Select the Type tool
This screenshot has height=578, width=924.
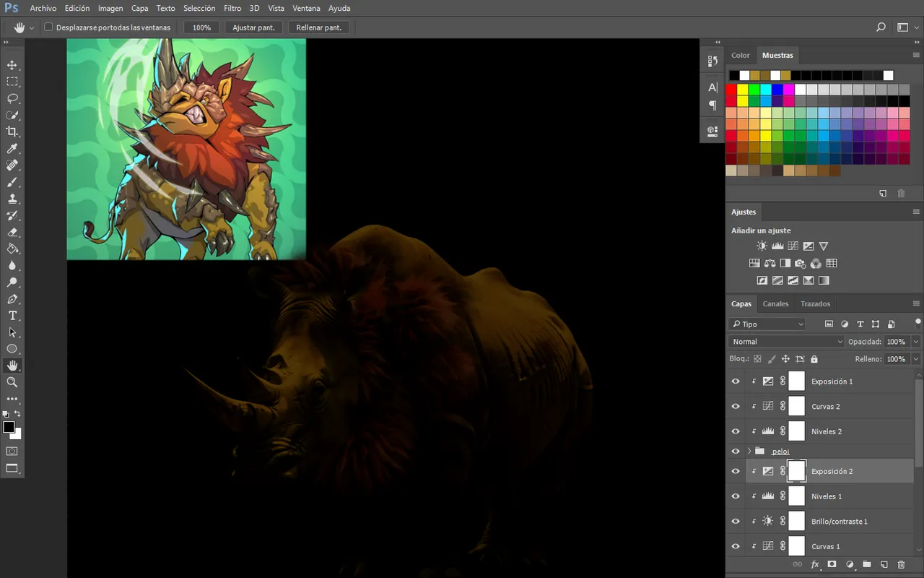[x=12, y=316]
